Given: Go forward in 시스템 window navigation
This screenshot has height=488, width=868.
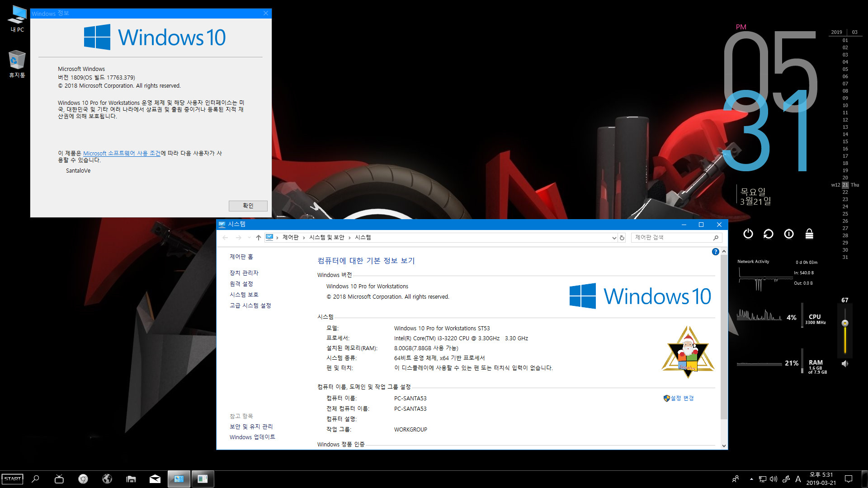Looking at the screenshot, I should point(238,238).
